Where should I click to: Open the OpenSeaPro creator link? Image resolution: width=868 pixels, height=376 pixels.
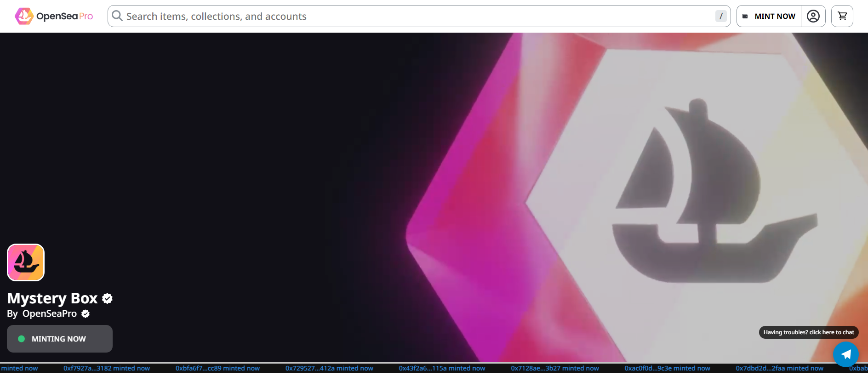[50, 313]
